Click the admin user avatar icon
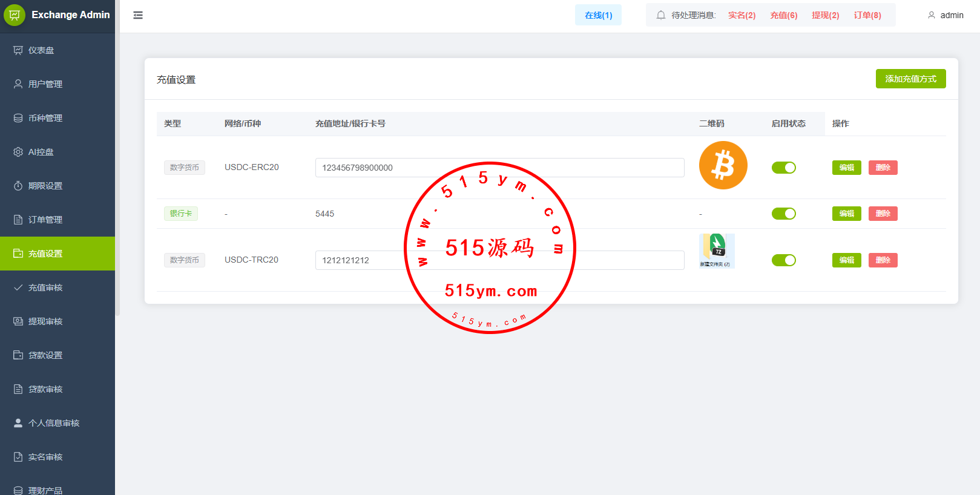980x495 pixels. click(932, 15)
